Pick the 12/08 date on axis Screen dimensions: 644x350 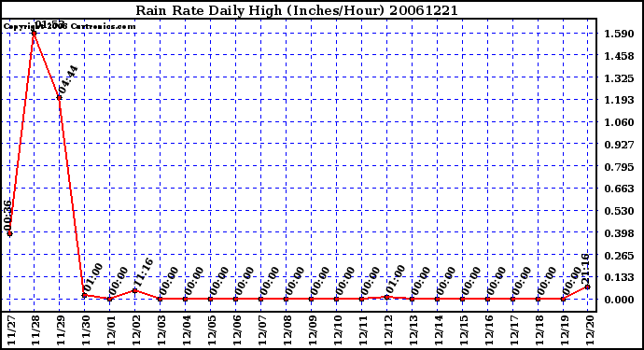(287, 330)
